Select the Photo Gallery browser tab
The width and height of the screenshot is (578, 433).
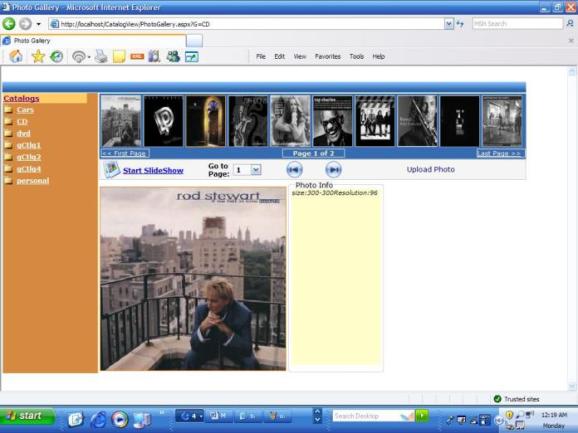pyautogui.click(x=94, y=41)
